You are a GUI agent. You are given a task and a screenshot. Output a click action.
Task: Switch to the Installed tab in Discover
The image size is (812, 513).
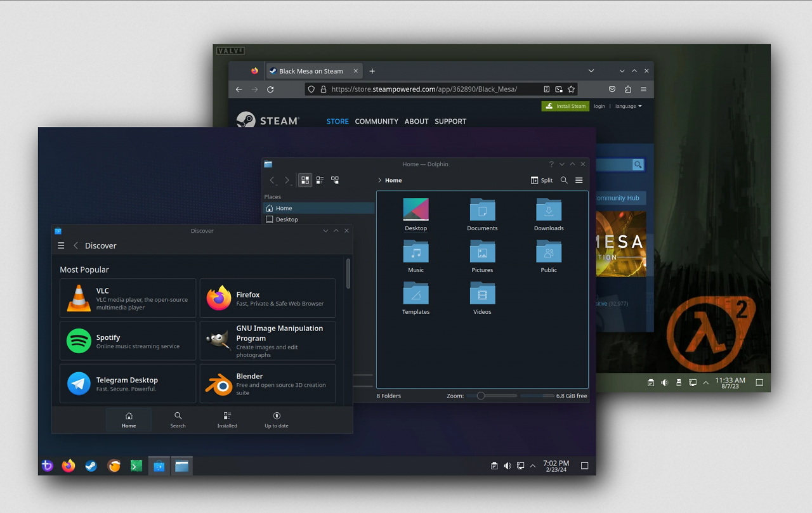tap(227, 420)
